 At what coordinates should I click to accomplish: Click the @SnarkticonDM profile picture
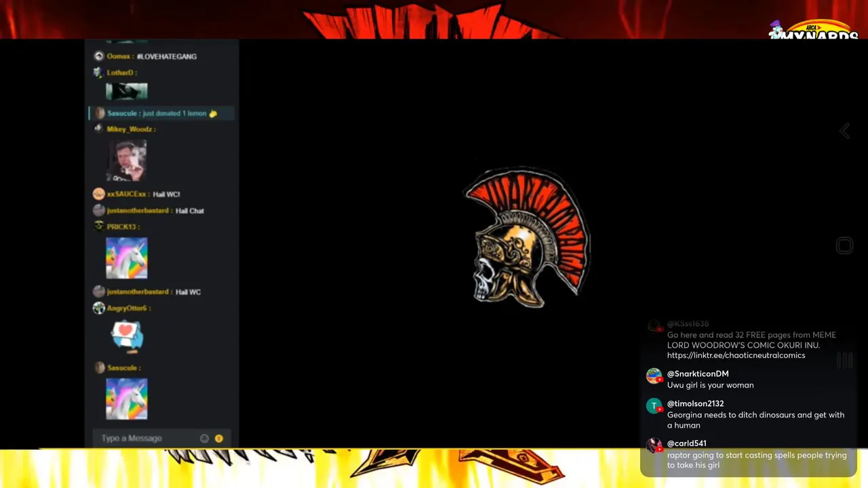click(x=654, y=375)
